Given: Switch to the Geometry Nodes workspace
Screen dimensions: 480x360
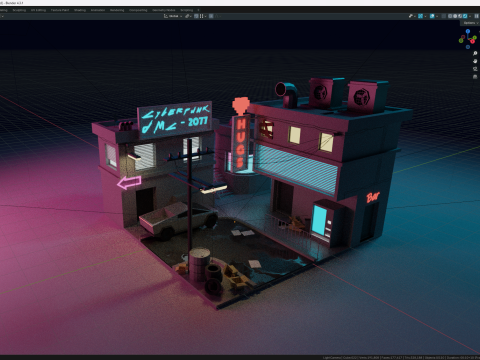Looking at the screenshot, I should coord(163,10).
